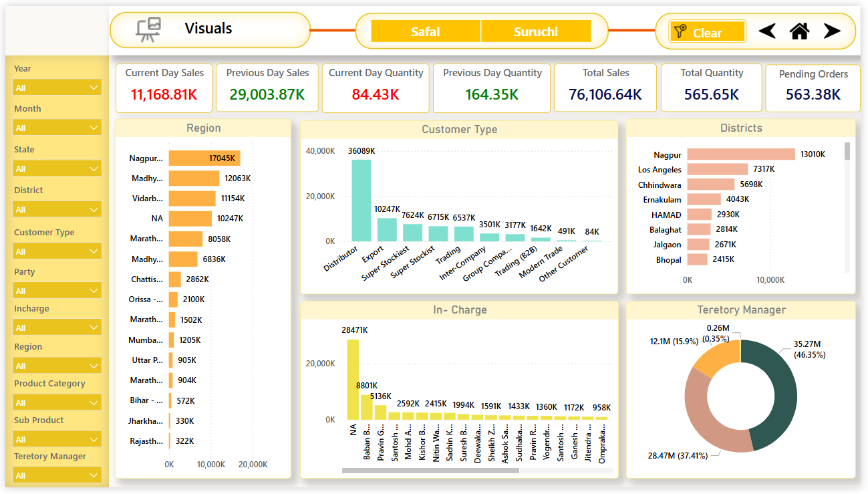Expand the Month filter dropdown
868x494 pixels.
coord(57,128)
